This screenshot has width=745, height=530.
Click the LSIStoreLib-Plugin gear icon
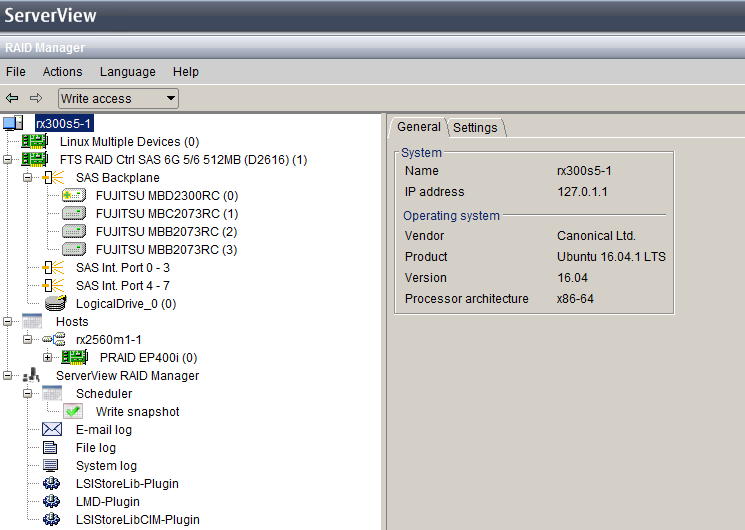pos(51,483)
